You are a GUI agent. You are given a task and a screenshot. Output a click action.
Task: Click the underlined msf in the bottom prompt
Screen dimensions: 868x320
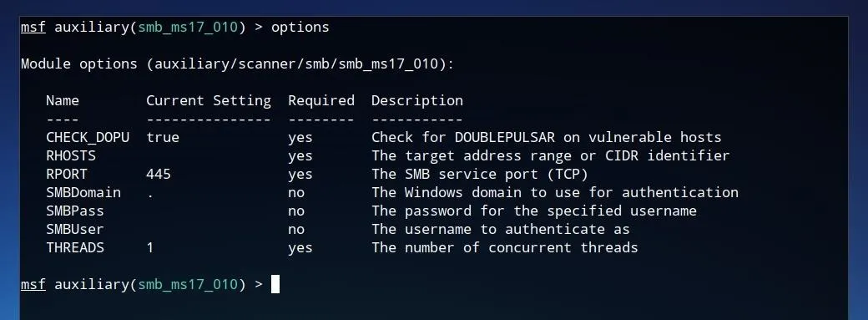pos(33,284)
